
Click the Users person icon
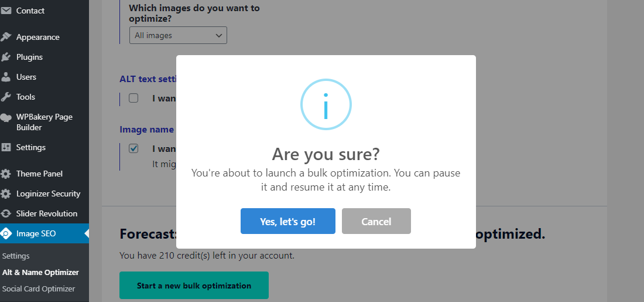coord(6,77)
